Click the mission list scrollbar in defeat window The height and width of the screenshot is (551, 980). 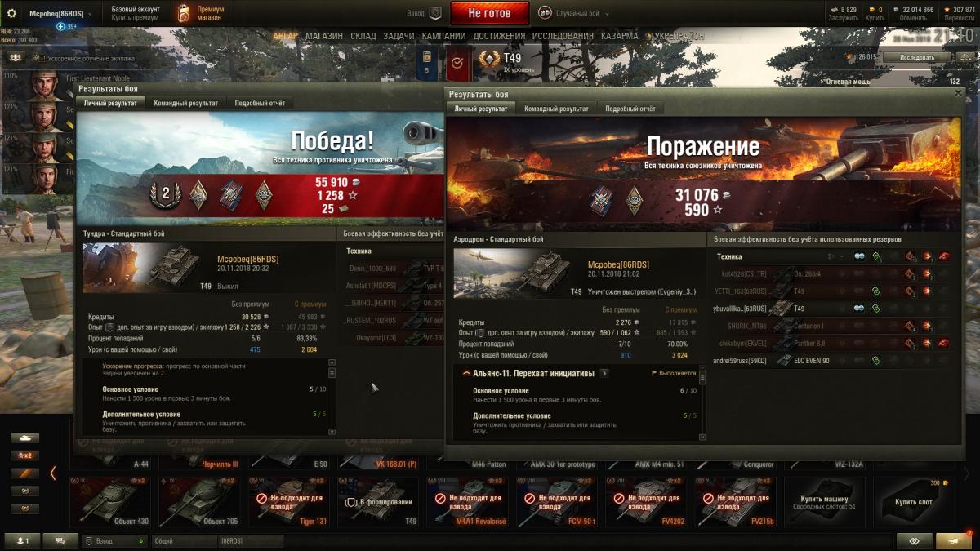click(702, 404)
